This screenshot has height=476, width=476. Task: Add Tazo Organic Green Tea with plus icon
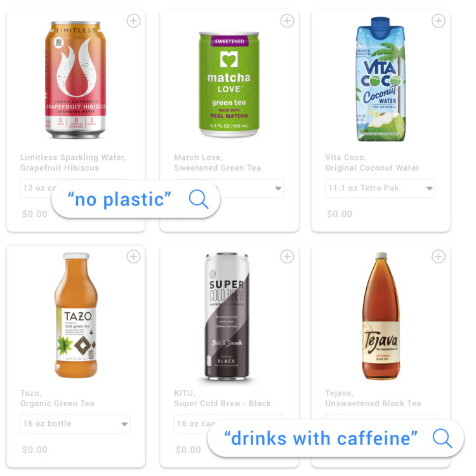pos(133,256)
